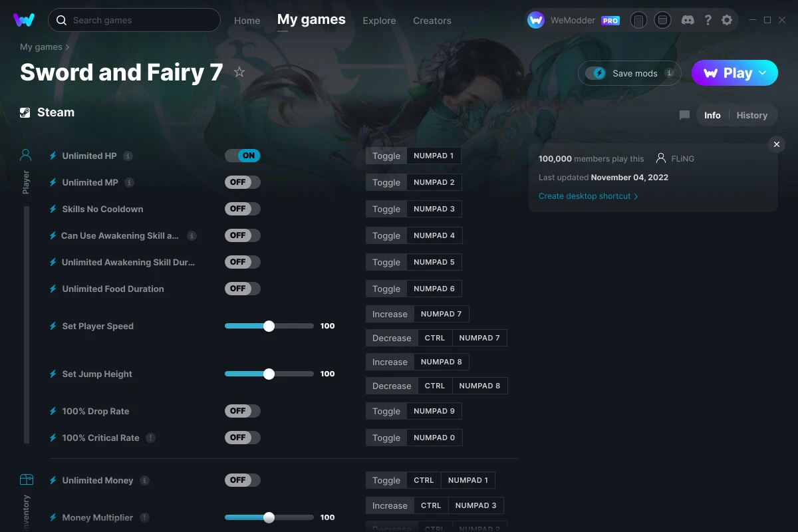Click the WeMod logo in the top-left corner
Image resolution: width=798 pixels, height=532 pixels.
coord(24,19)
